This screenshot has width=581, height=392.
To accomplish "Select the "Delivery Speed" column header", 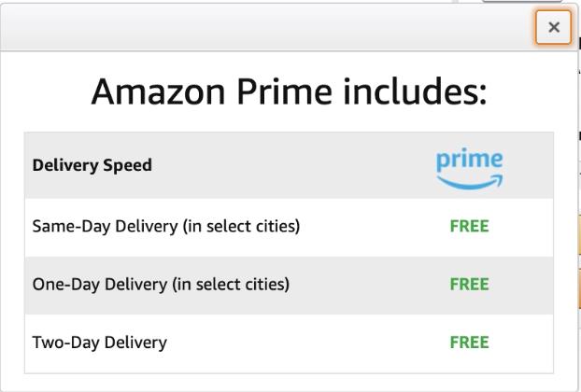I will point(92,165).
